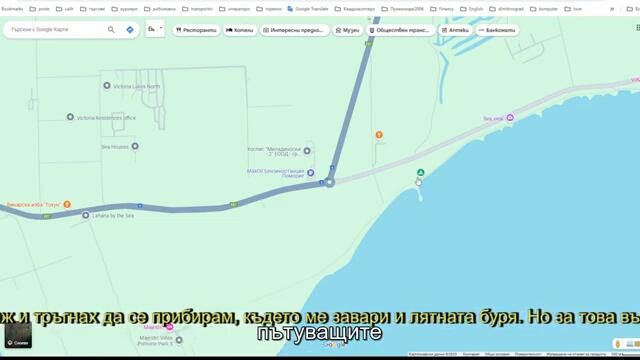Click the purple Sea view pin
Screen dimensions: 640x360
tap(510, 118)
